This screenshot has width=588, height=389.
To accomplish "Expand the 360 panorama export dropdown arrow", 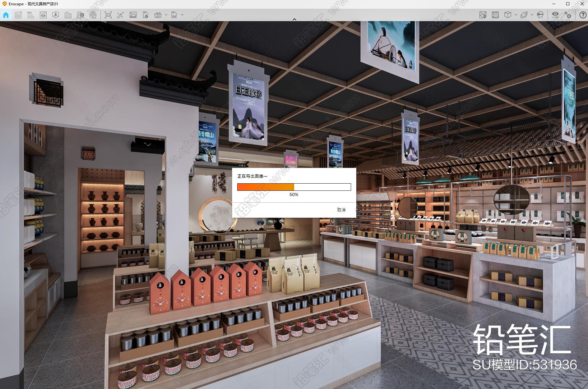I will coord(166,15).
